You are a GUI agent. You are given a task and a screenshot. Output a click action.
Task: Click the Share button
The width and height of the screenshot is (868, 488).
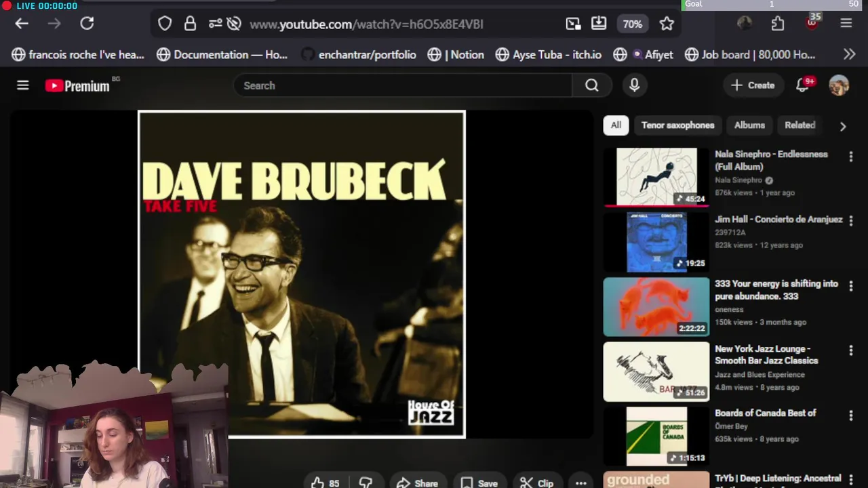click(x=417, y=483)
